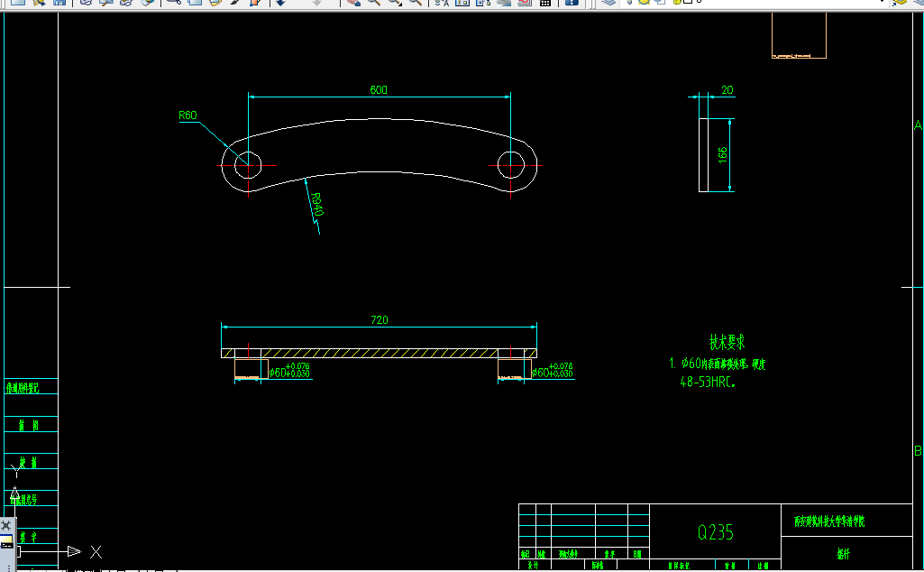Select the R60 radius label
The height and width of the screenshot is (572, 924).
point(188,115)
